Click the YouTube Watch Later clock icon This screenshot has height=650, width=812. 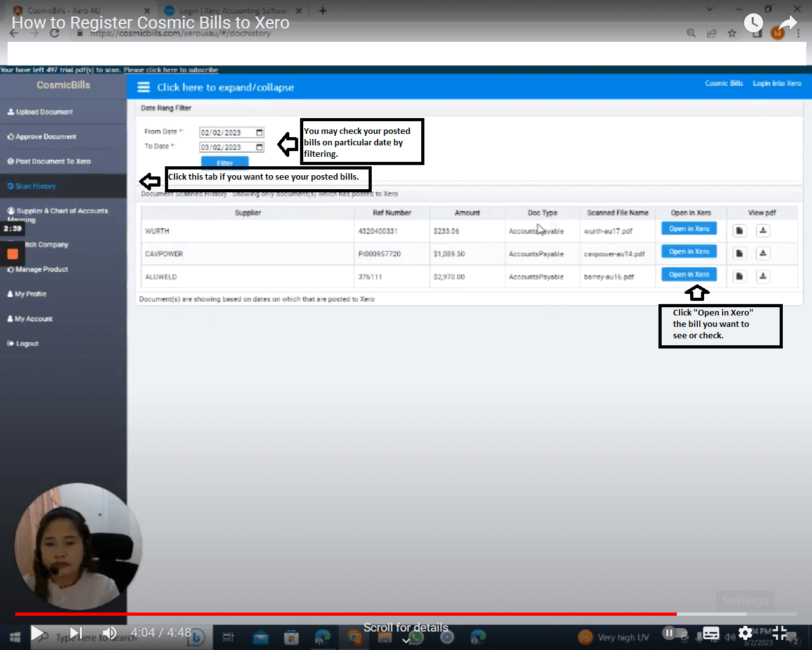753,23
